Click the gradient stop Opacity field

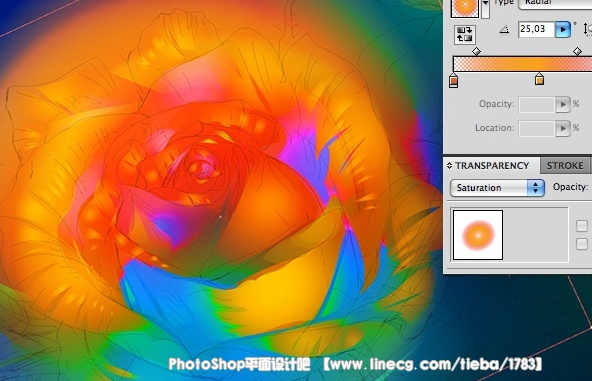pos(536,105)
